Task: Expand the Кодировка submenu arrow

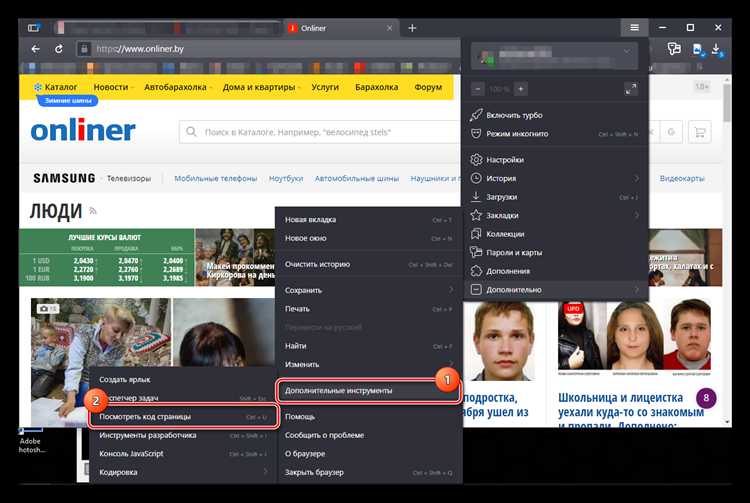Action: click(x=265, y=472)
